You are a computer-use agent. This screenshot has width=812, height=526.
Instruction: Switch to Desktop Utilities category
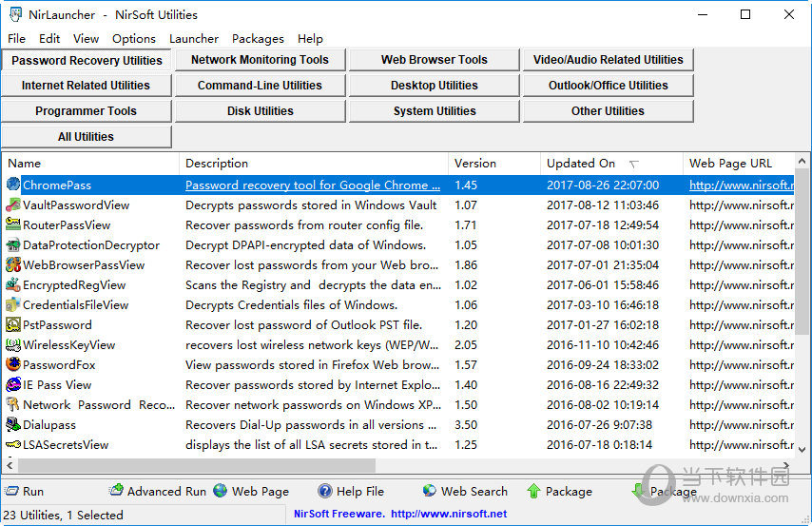pos(434,86)
